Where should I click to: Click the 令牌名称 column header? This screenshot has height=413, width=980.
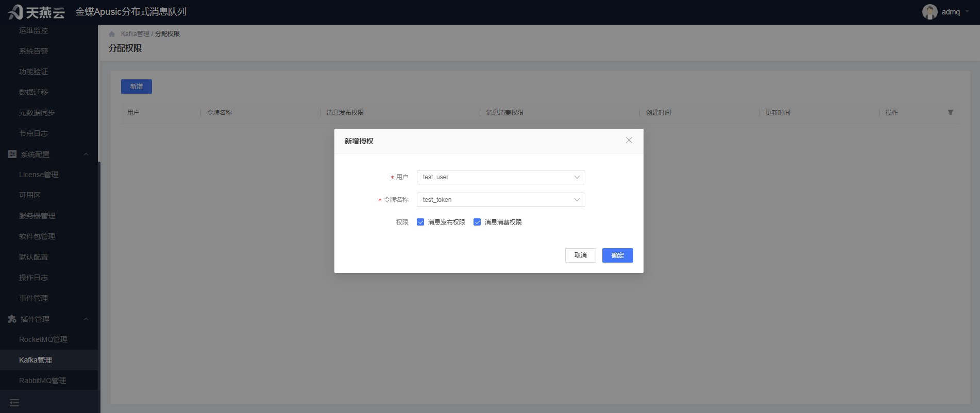coord(219,112)
